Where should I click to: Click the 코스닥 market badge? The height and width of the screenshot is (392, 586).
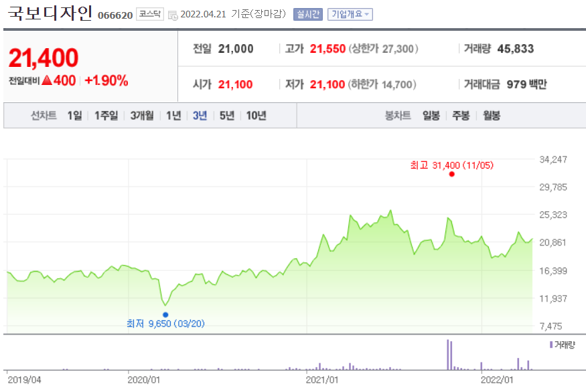pyautogui.click(x=150, y=14)
